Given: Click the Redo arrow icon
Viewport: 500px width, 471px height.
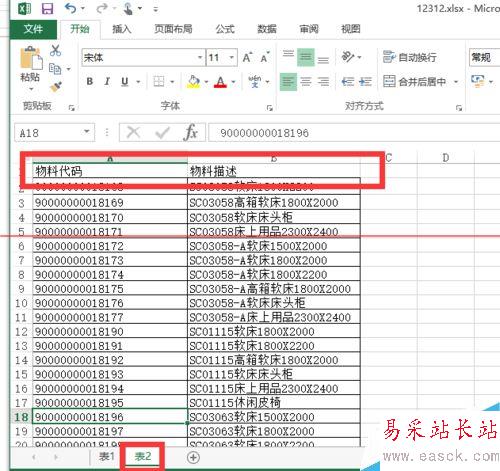Looking at the screenshot, I should (101, 8).
